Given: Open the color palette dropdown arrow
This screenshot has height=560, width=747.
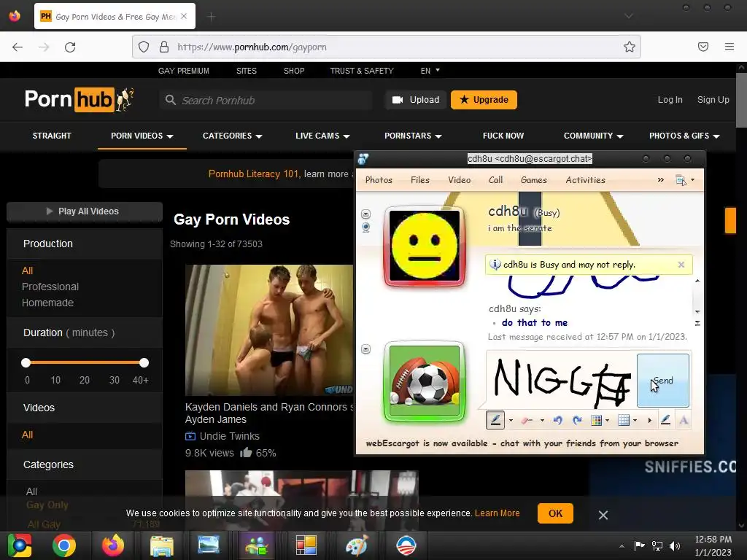Looking at the screenshot, I should [x=608, y=421].
